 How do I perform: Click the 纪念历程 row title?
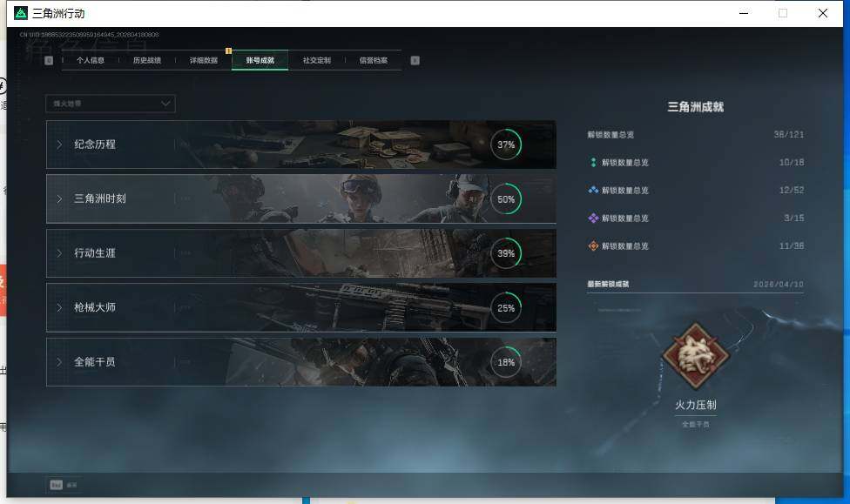coord(95,144)
